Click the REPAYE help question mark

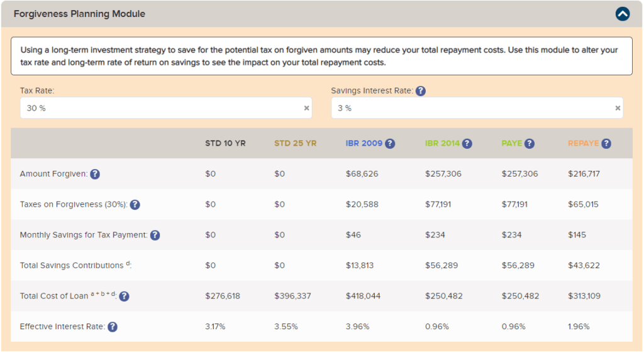[x=606, y=144]
